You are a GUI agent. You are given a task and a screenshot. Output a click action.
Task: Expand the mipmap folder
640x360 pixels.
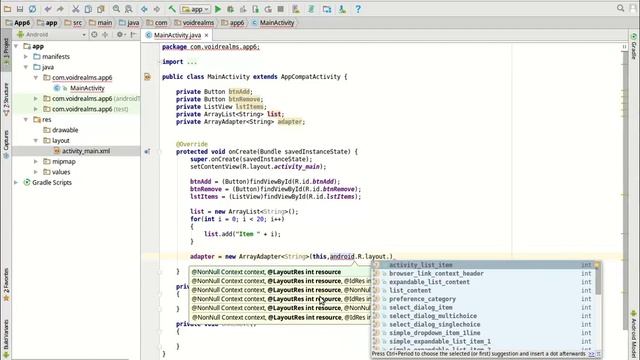coord(36,162)
